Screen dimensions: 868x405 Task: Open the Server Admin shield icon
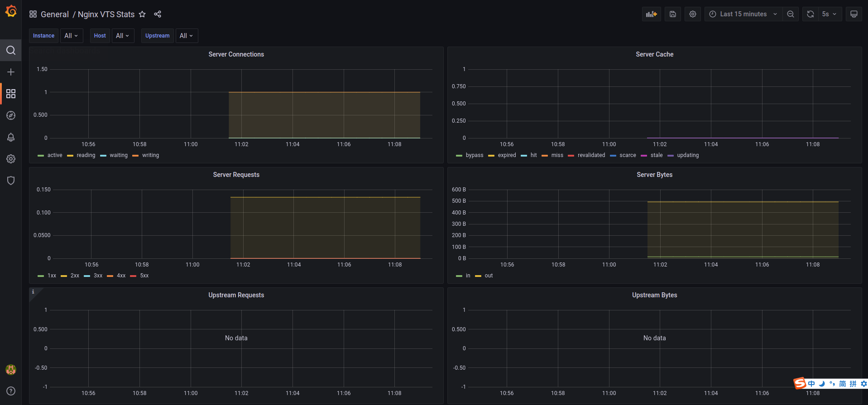[11, 181]
